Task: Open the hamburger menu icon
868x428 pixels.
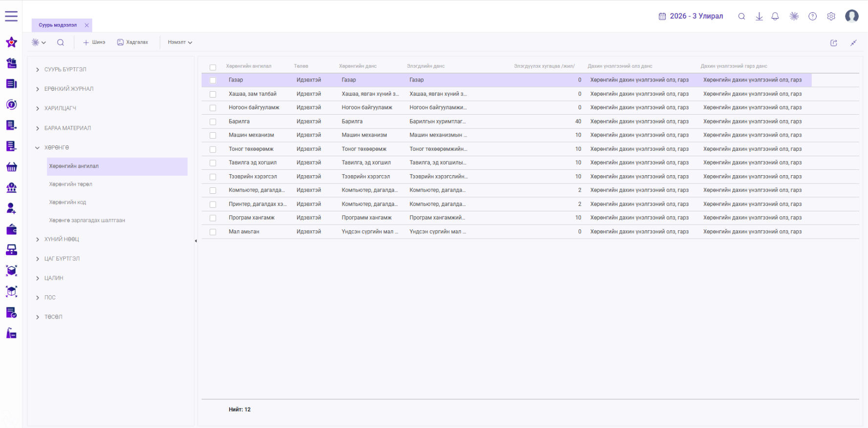Action: point(11,16)
